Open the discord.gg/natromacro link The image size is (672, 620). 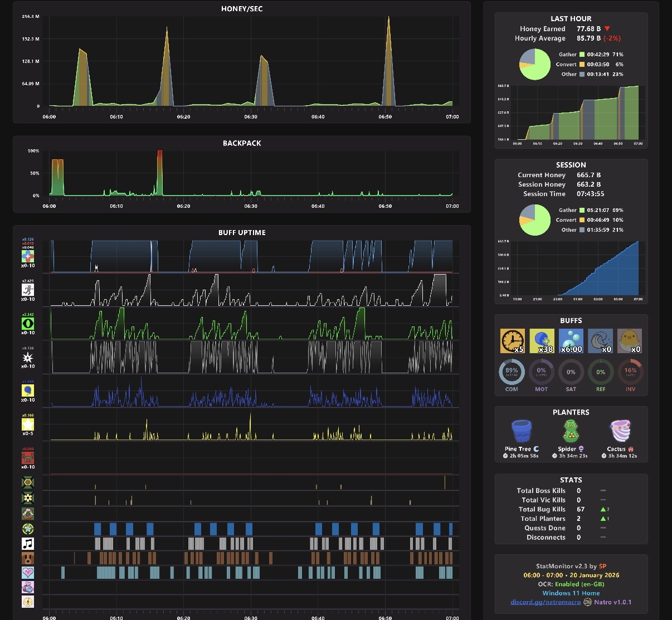pyautogui.click(x=546, y=602)
